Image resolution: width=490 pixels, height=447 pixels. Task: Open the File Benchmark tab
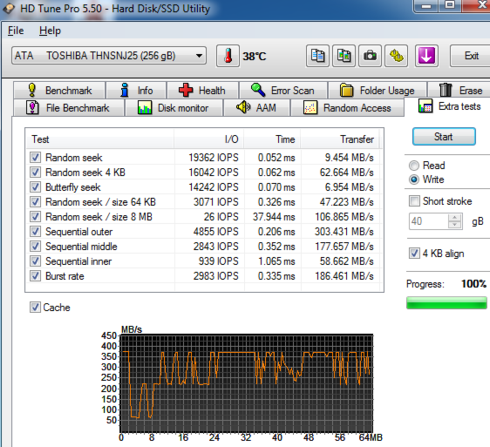point(68,108)
